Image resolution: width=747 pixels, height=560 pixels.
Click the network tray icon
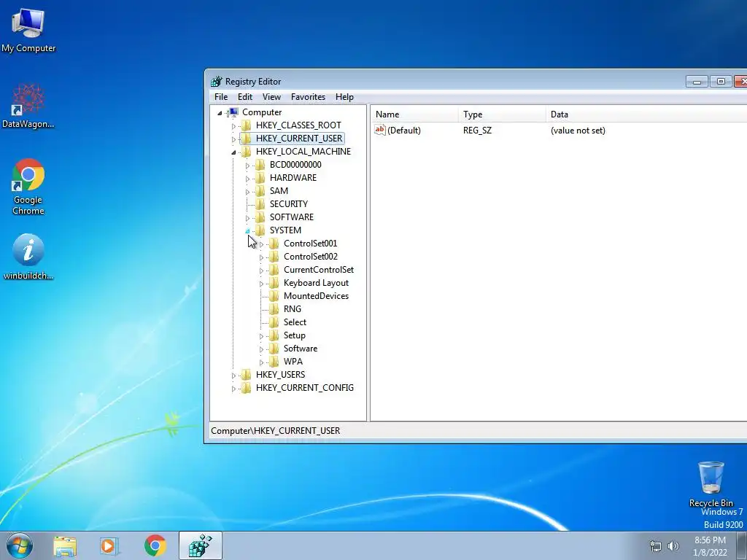[656, 546]
